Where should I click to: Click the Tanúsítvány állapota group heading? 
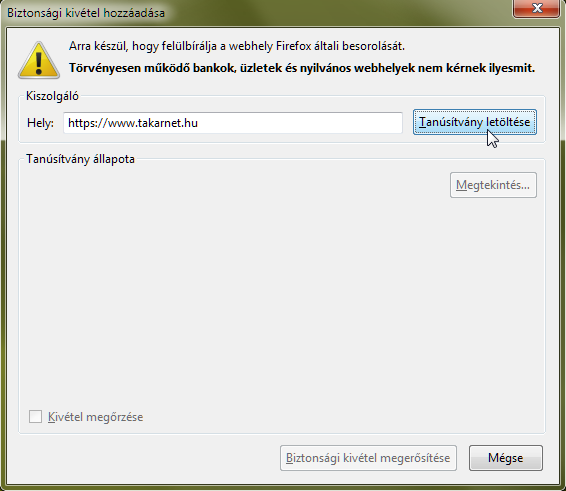pyautogui.click(x=80, y=159)
